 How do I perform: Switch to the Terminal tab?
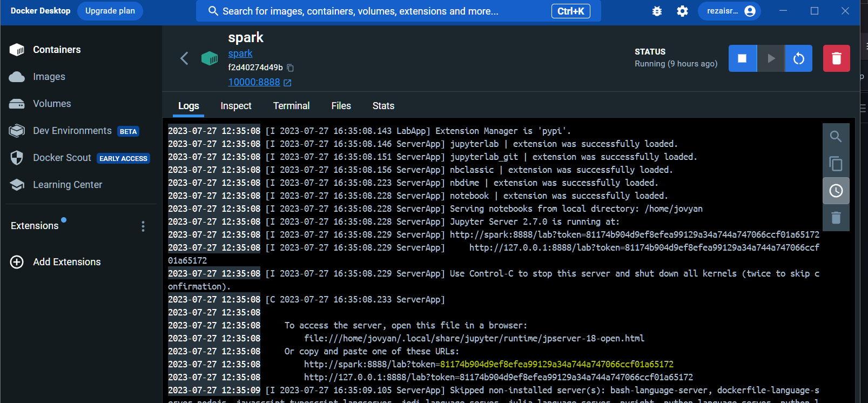291,106
